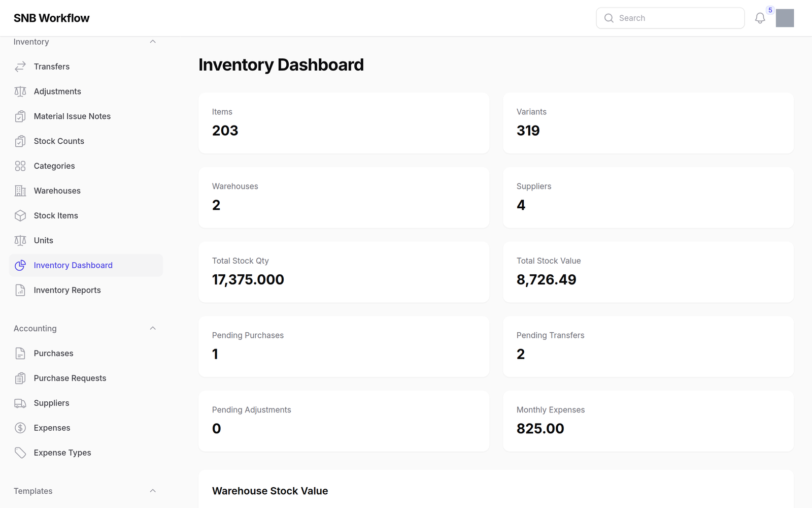812x508 pixels.
Task: Click the Stock Items cube icon
Action: (20, 216)
